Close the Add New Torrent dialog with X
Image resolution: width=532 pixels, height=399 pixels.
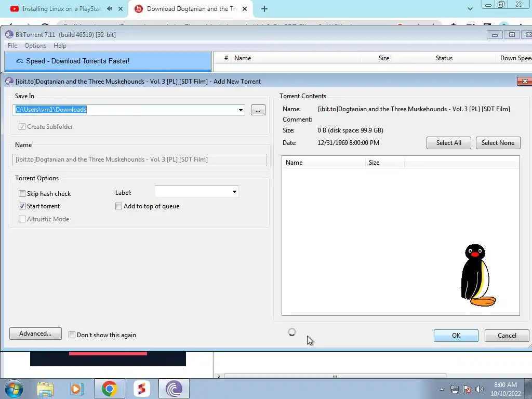[x=525, y=82]
